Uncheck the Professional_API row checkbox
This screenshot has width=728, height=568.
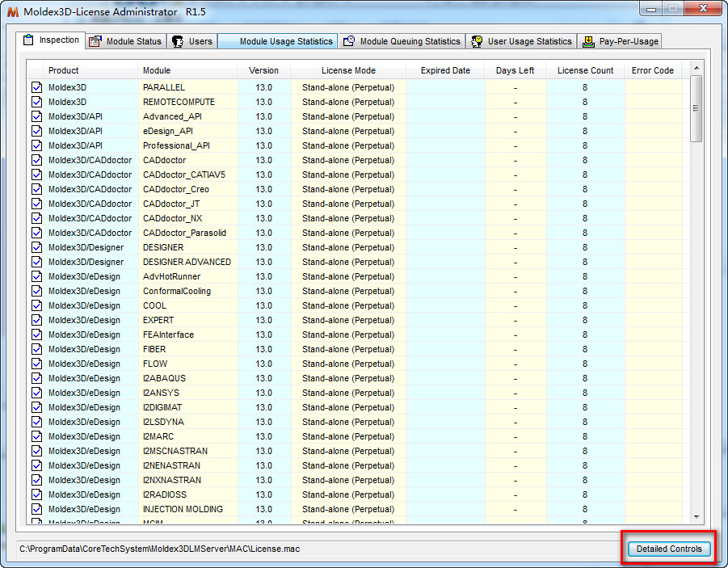pyautogui.click(x=36, y=145)
